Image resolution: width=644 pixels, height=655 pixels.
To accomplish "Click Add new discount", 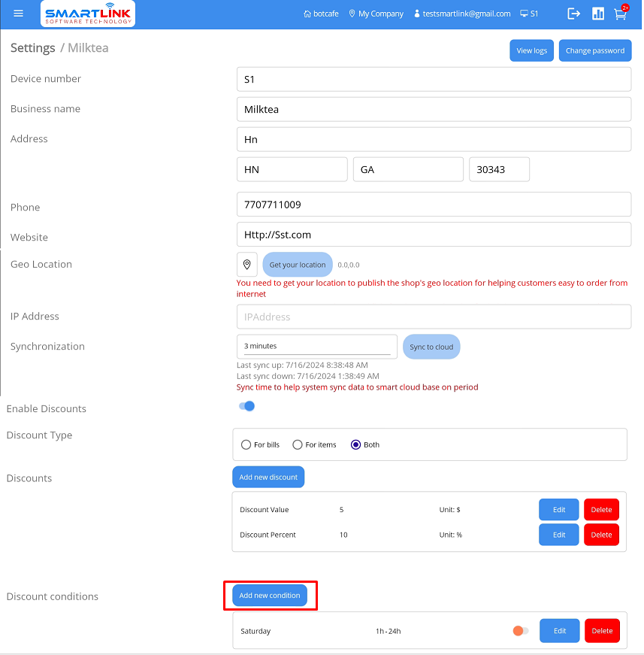I will click(268, 477).
